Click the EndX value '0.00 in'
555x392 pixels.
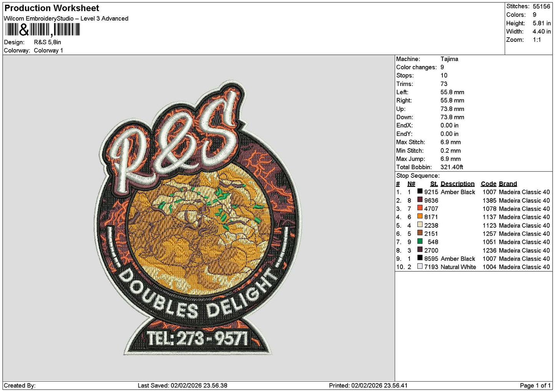pos(449,126)
